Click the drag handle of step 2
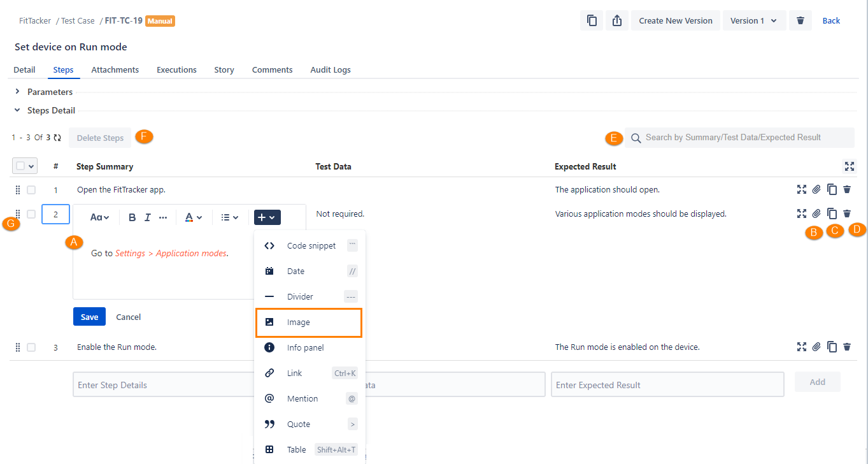This screenshot has height=464, width=868. coord(18,214)
